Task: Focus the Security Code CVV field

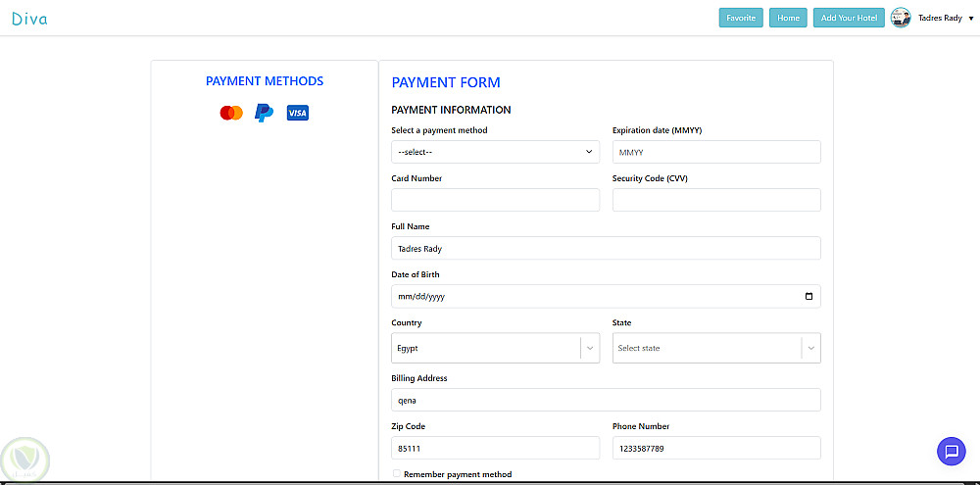Action: pos(716,200)
